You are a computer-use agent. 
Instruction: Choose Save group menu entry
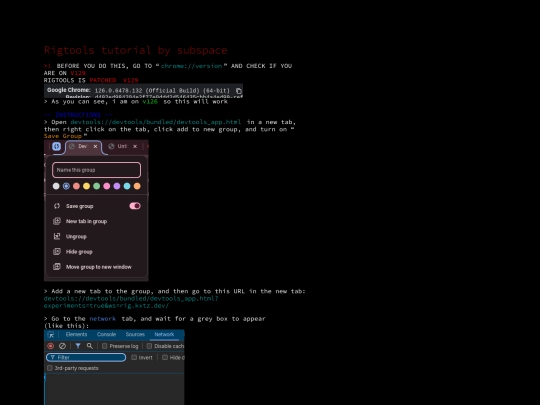click(x=96, y=206)
